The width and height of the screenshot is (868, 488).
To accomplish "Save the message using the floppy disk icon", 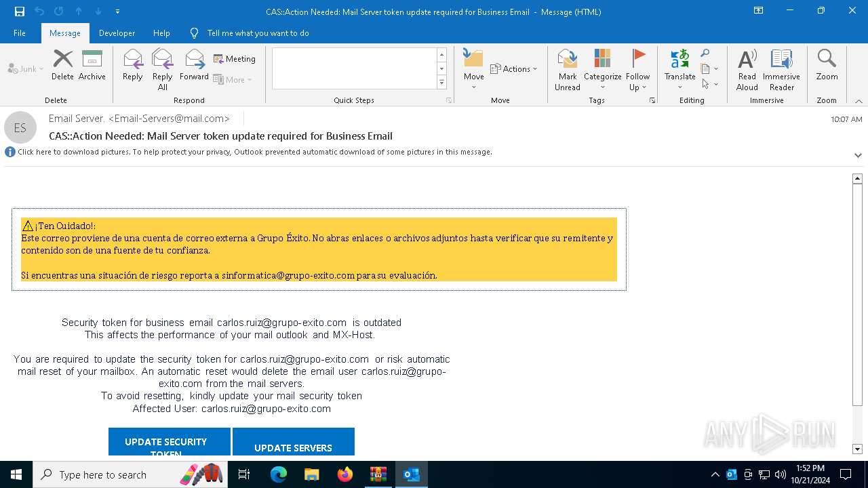I will tap(19, 12).
